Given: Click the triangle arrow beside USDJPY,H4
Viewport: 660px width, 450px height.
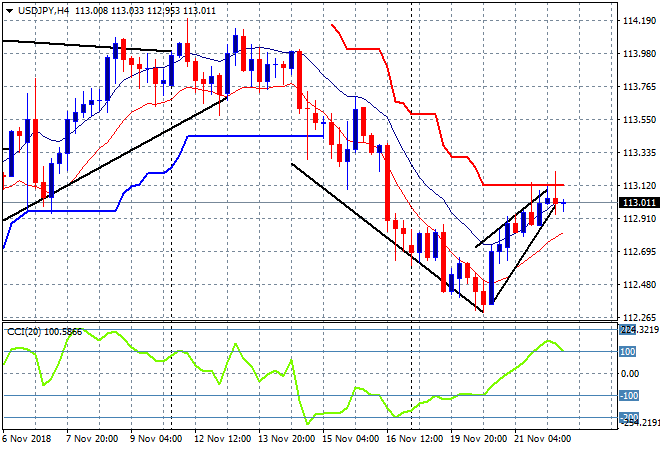Looking at the screenshot, I should [x=9, y=11].
